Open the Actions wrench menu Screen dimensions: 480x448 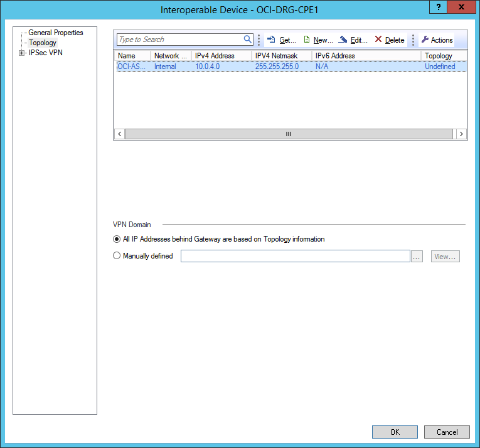(x=437, y=40)
